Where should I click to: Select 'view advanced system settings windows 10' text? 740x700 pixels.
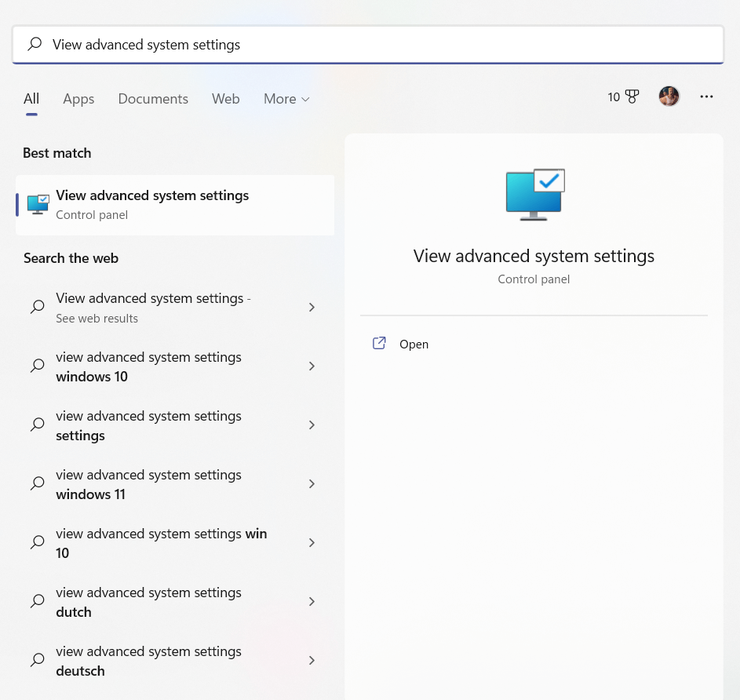pos(148,366)
